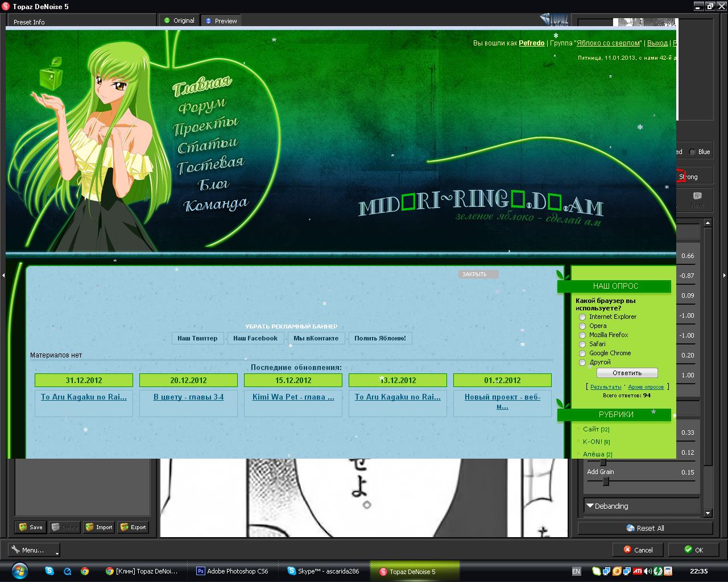
Task: Open the Команда menu item
Action: (216, 204)
